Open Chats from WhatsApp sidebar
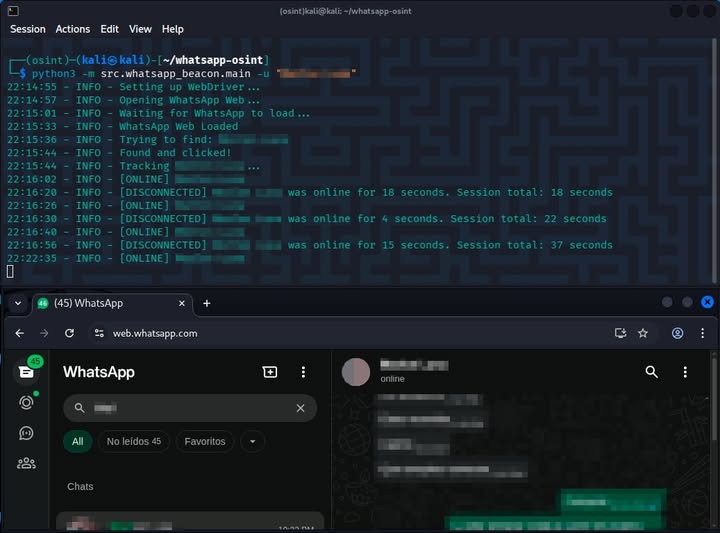 tap(26, 371)
